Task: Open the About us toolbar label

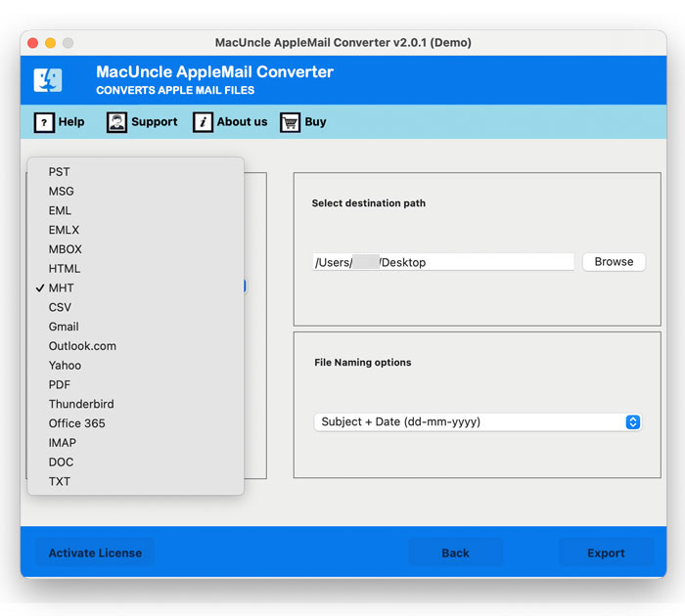Action: click(x=242, y=122)
